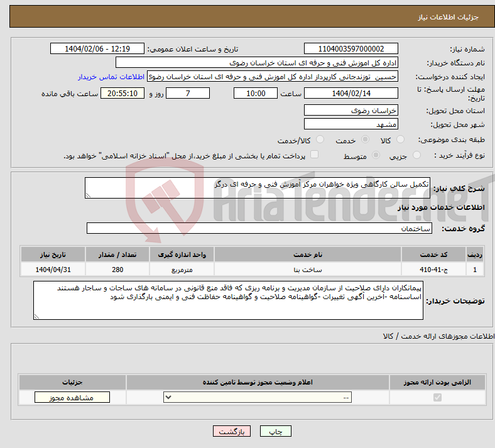Click the general need description textarea

coord(258,188)
